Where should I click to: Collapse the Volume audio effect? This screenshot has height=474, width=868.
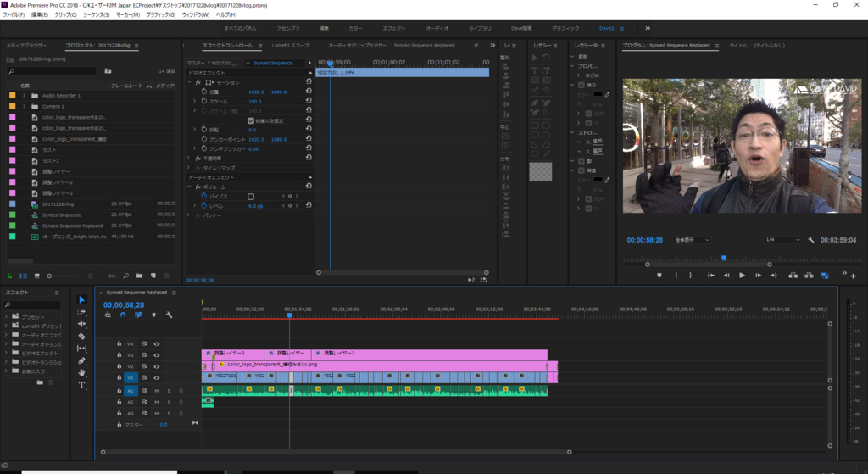point(189,187)
